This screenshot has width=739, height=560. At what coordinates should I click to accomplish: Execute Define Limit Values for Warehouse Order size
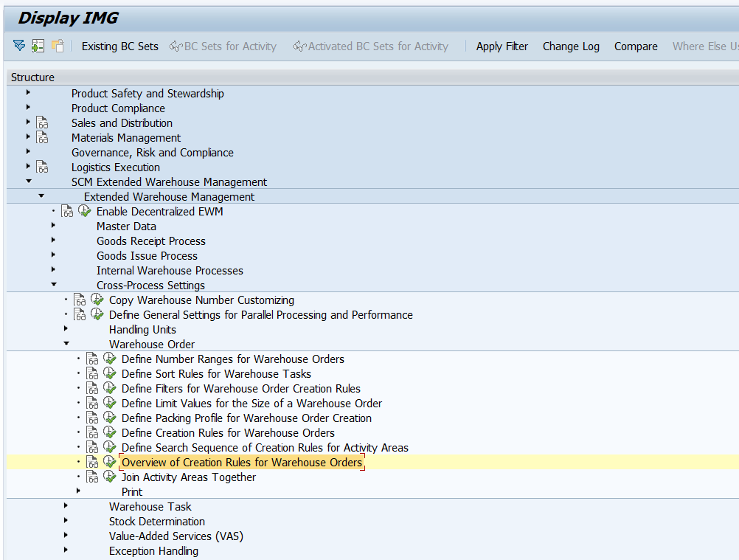(110, 403)
